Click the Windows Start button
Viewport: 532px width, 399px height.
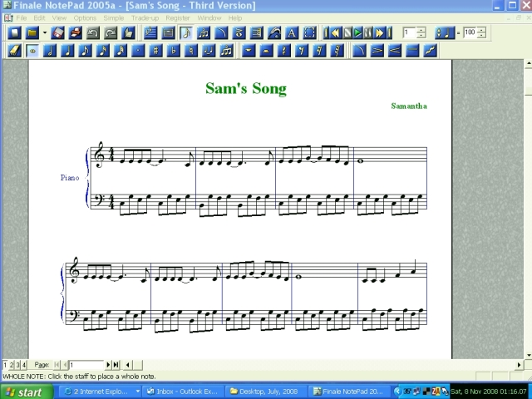coord(25,392)
